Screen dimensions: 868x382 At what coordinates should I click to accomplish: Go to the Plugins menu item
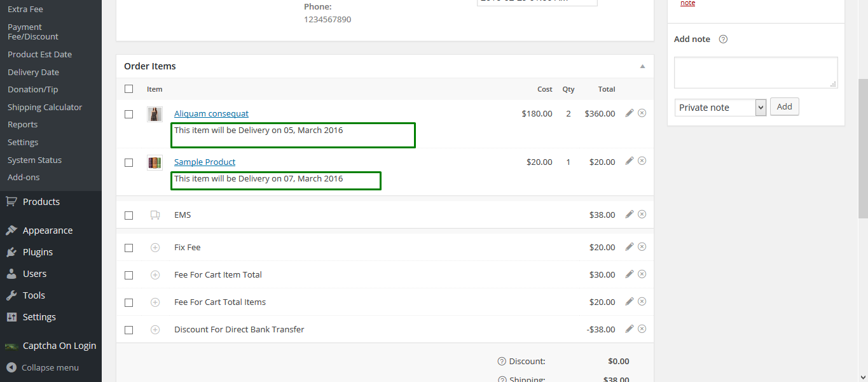[38, 252]
